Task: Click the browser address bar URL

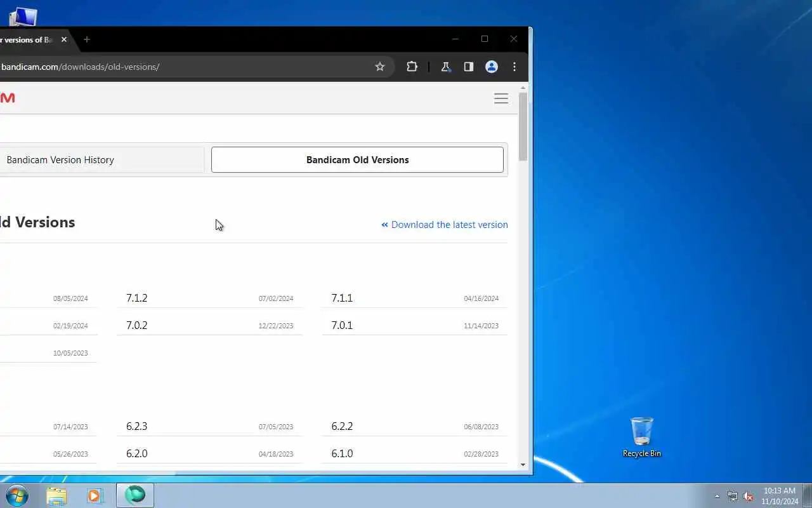Action: click(81, 67)
